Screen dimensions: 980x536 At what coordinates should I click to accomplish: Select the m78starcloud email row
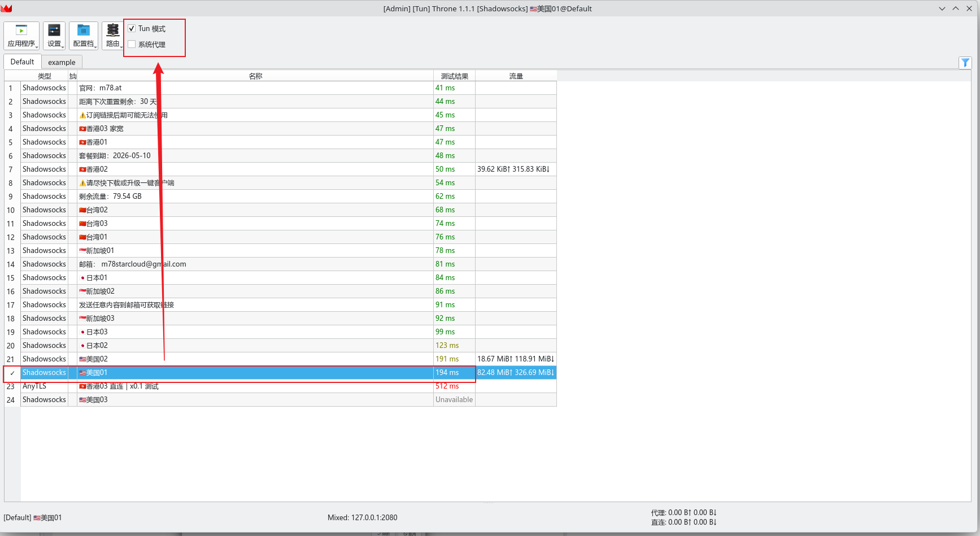pyautogui.click(x=280, y=264)
